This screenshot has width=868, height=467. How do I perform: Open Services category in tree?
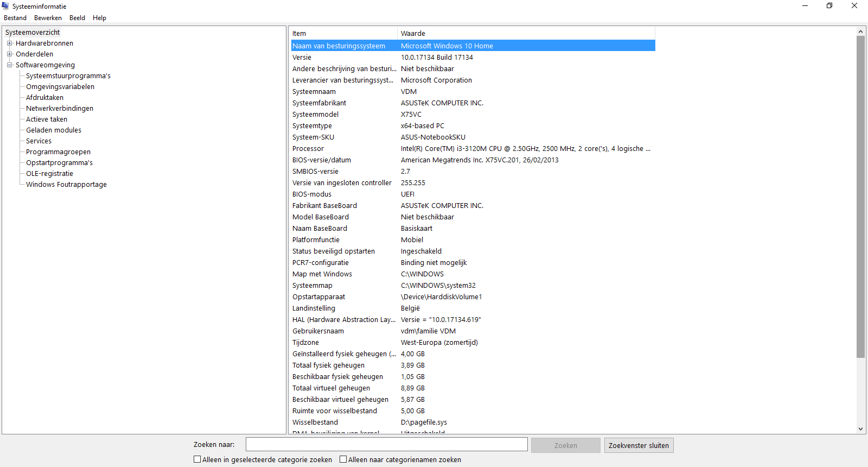[39, 141]
